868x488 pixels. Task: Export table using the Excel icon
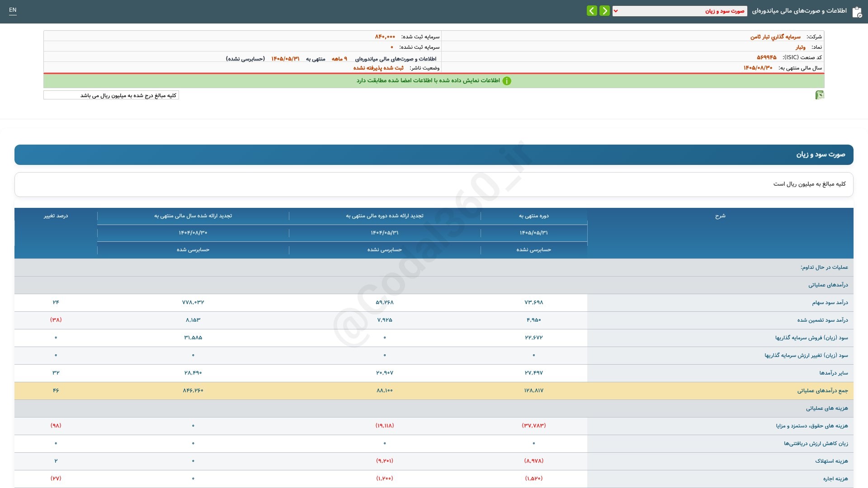pos(820,95)
